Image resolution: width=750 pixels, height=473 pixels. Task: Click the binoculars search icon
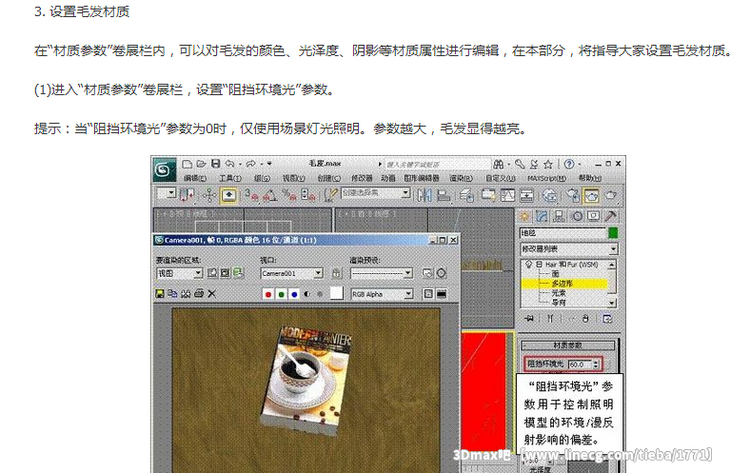pos(498,165)
